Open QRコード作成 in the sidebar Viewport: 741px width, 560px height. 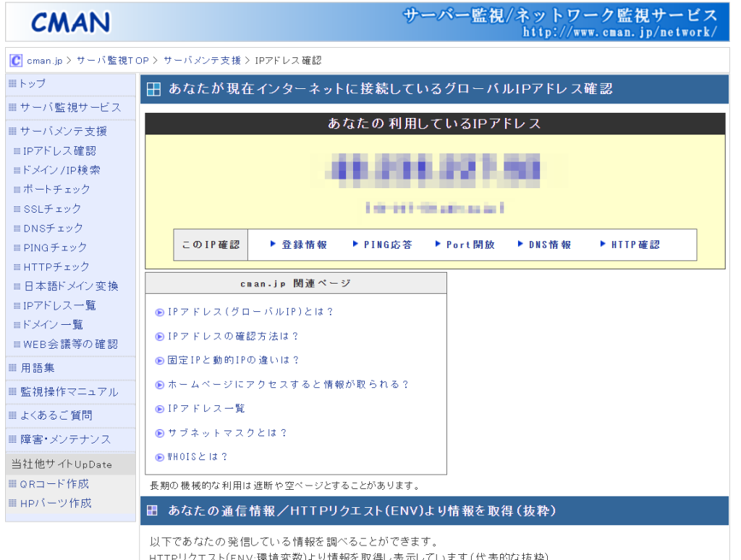coord(54,484)
